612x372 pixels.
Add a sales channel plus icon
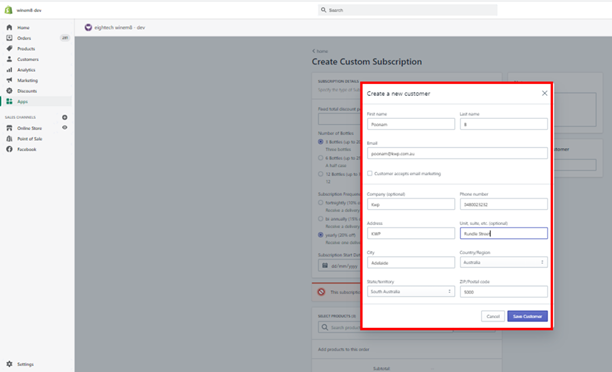pyautogui.click(x=65, y=117)
